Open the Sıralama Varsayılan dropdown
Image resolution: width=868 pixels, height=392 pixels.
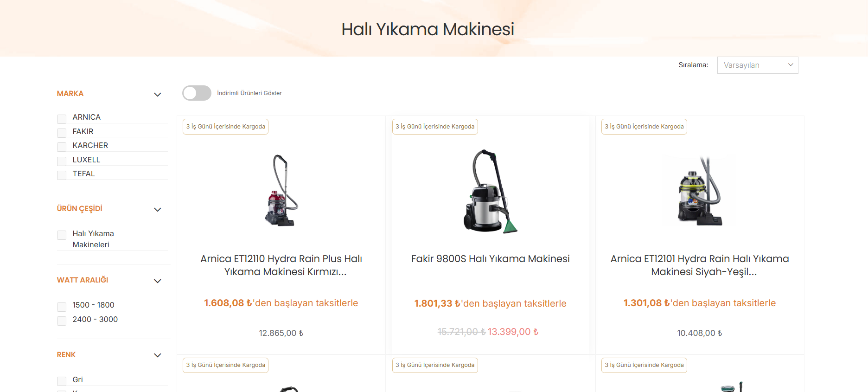(758, 65)
